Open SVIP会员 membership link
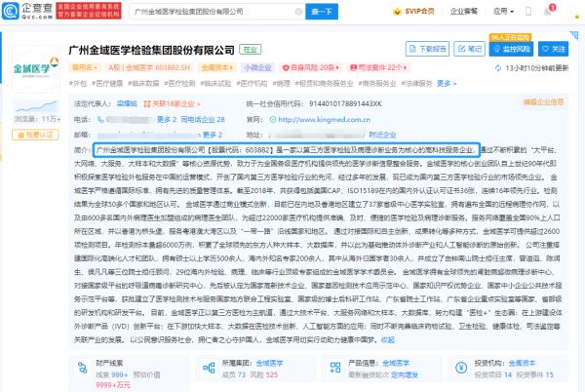 coord(414,11)
